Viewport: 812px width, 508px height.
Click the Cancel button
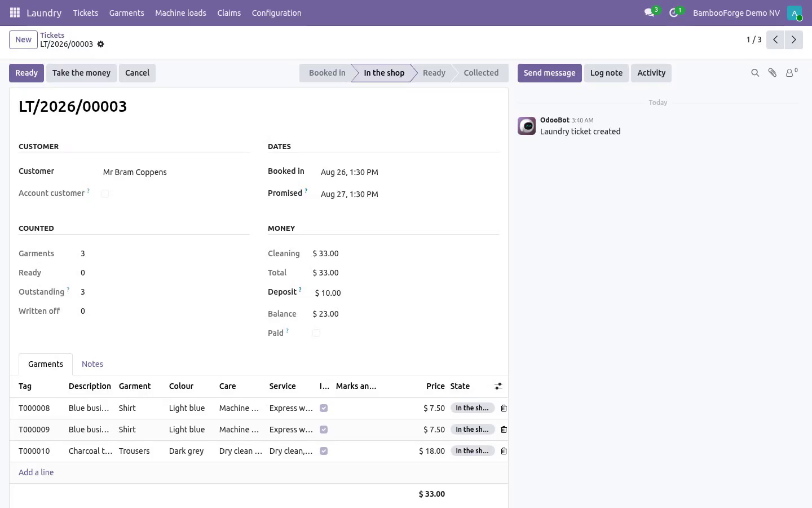pyautogui.click(x=137, y=73)
